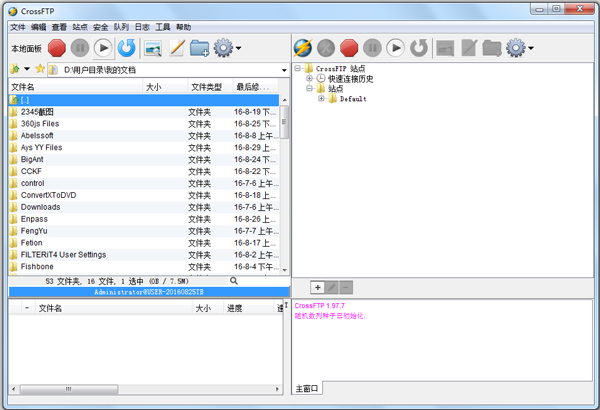
Task: Select the 360js Files folder
Action: (144, 124)
